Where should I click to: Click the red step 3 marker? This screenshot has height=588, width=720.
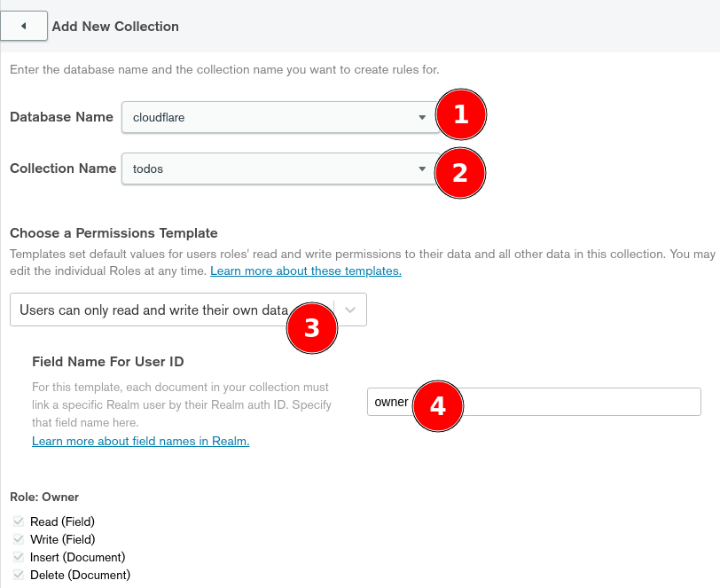click(x=312, y=328)
